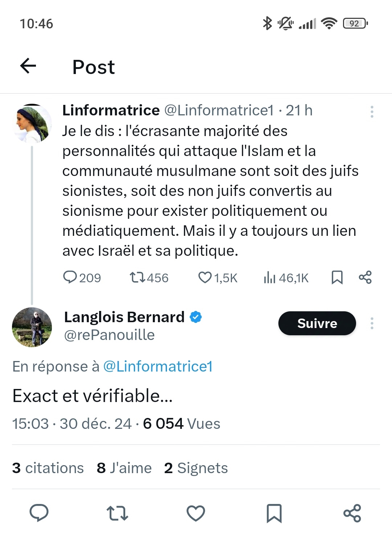Bookmark Langlois Bernard's reply

click(x=274, y=513)
